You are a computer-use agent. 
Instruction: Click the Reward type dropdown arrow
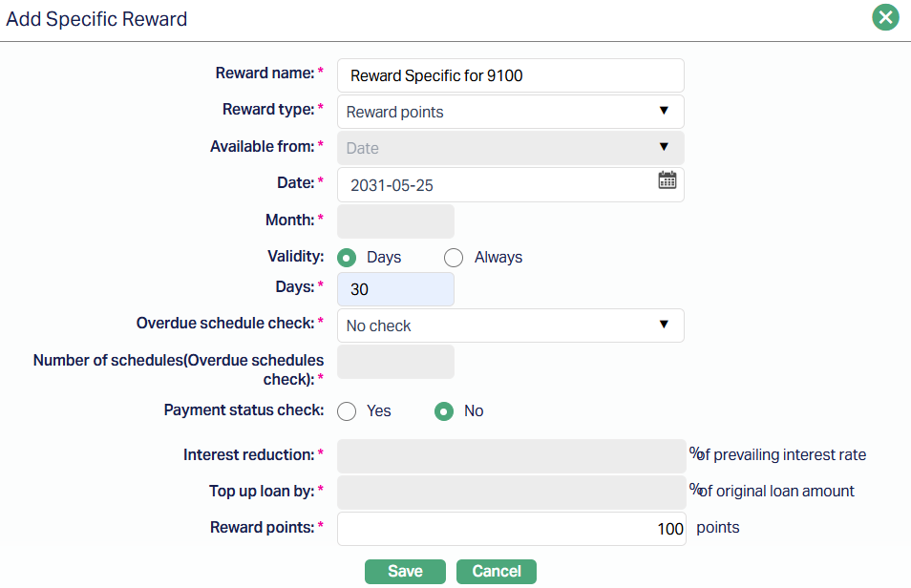click(665, 111)
